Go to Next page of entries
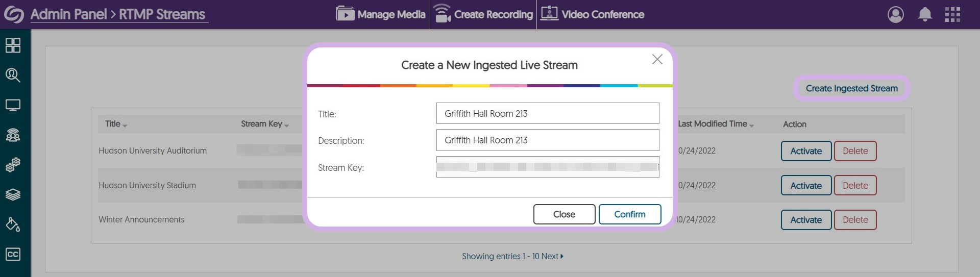 click(x=552, y=256)
